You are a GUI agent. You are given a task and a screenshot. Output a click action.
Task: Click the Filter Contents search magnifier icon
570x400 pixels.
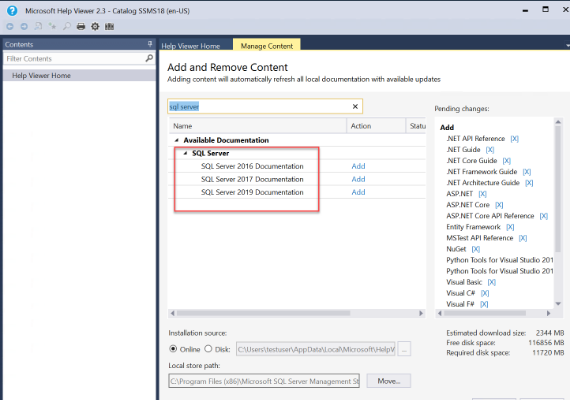coord(149,58)
